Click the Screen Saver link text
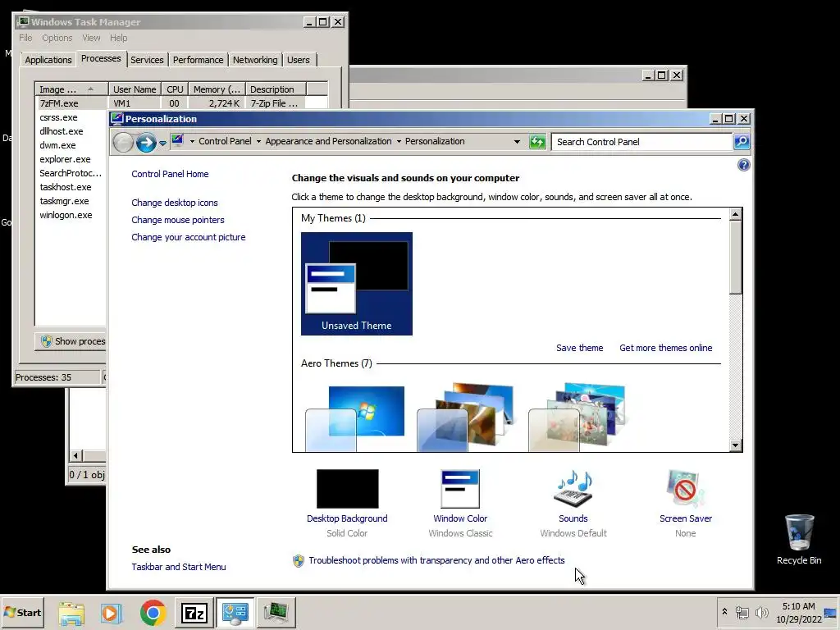 click(x=686, y=518)
